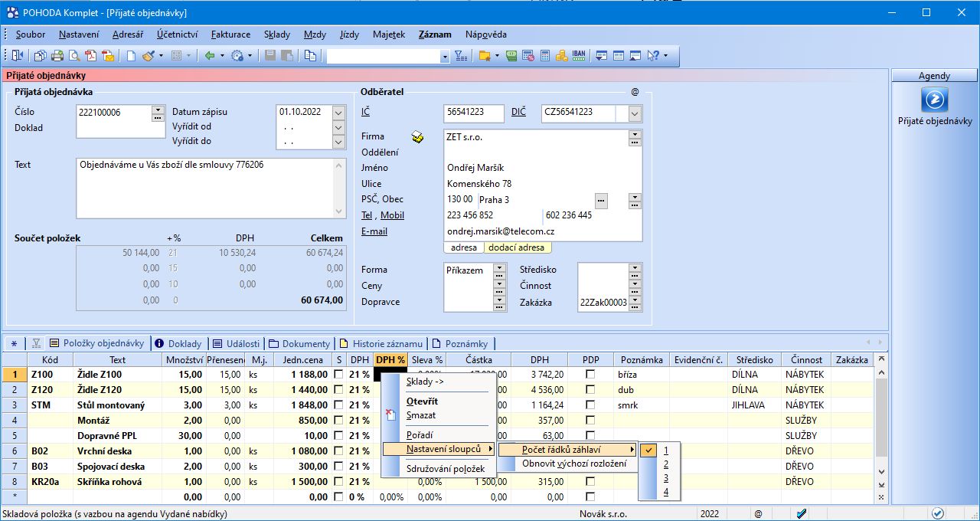The height and width of the screenshot is (521, 980).
Task: Open the Přijaté objednávky agenda icon
Action: coord(935,100)
